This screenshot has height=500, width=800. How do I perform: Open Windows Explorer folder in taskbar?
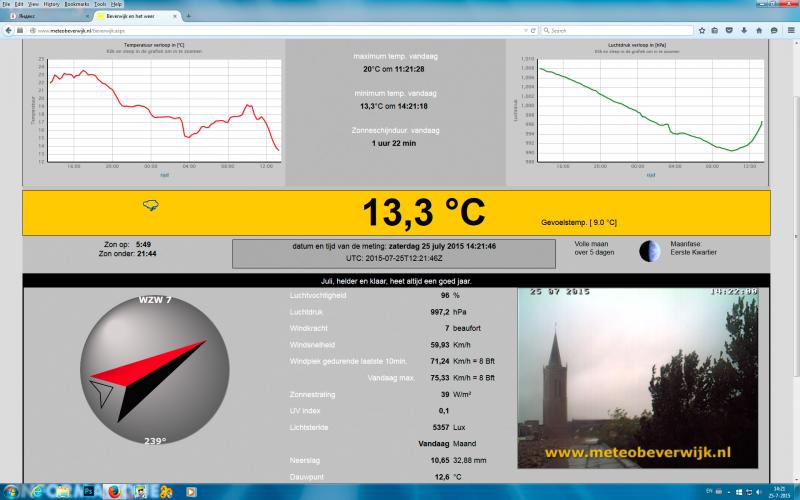62,492
